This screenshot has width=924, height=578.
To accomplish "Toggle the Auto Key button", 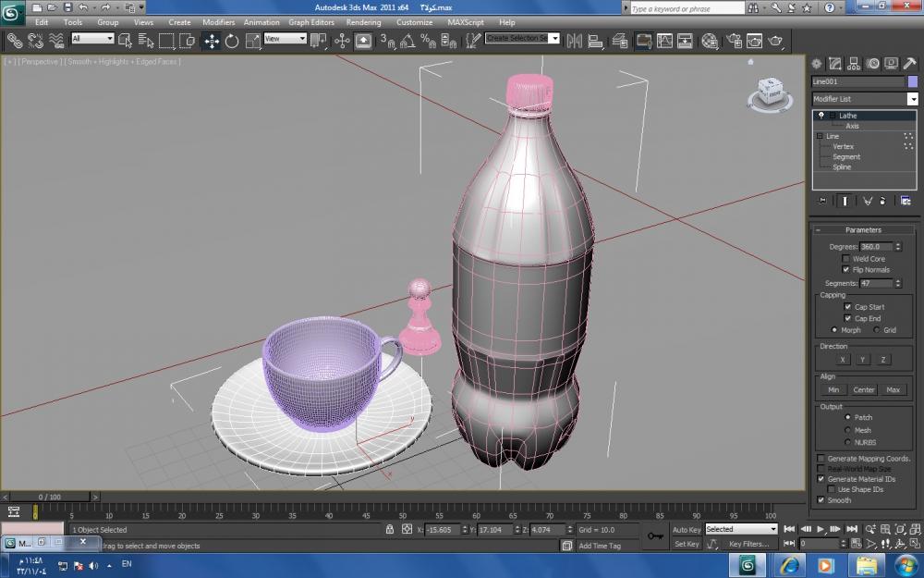I will point(687,530).
